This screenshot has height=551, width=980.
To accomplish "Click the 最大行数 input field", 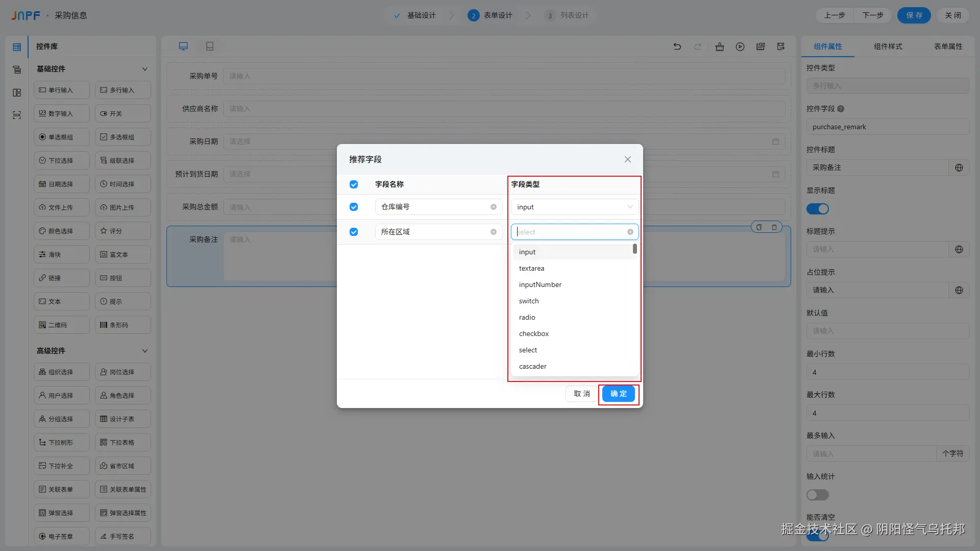I will 888,413.
